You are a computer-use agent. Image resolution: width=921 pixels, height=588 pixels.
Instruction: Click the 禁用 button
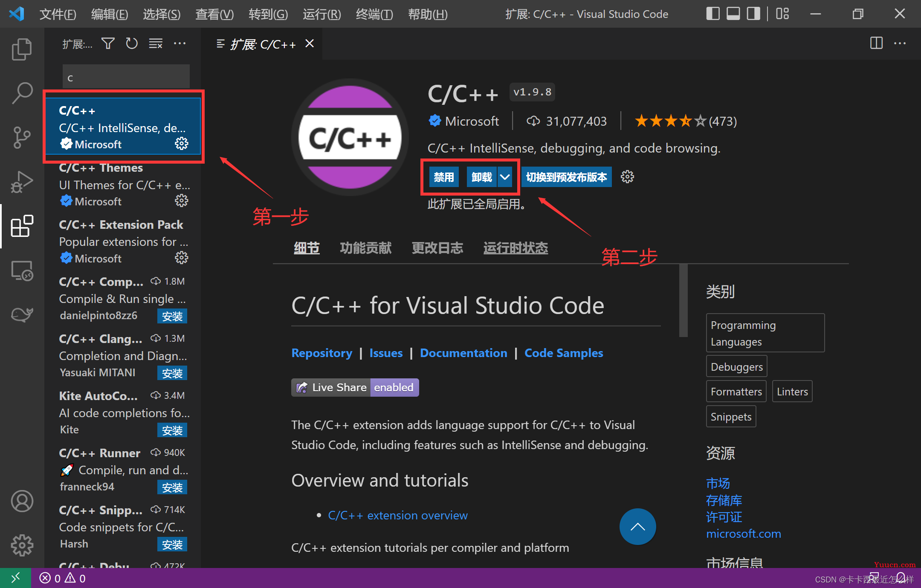(x=444, y=177)
